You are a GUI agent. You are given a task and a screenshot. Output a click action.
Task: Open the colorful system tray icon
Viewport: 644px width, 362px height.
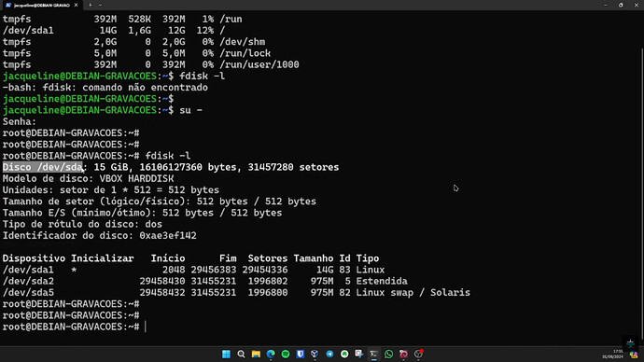(634, 355)
